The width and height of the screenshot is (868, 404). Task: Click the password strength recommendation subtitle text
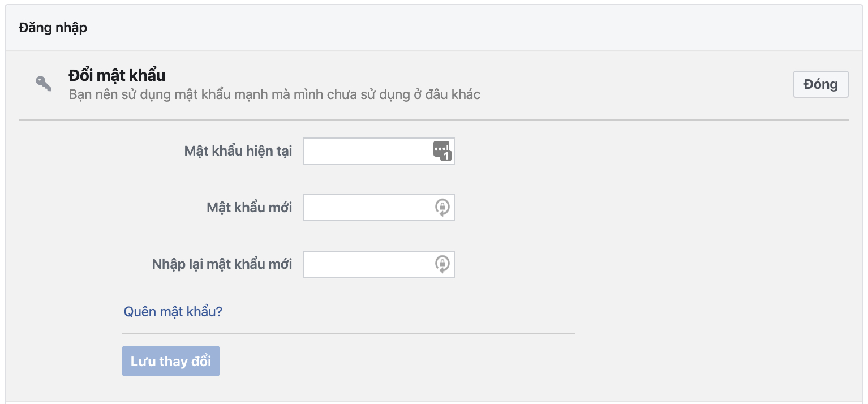(x=274, y=94)
